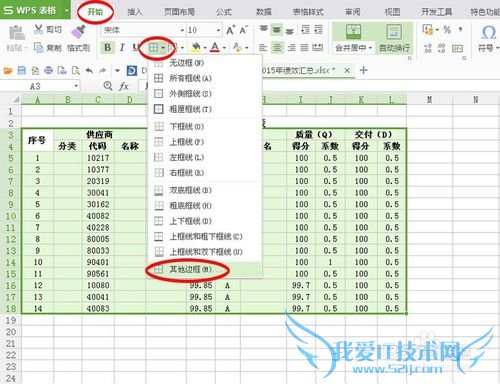Expand the Merge and Center (合并居中) dropdown arrow
This screenshot has height=384, width=500.
tap(370, 48)
